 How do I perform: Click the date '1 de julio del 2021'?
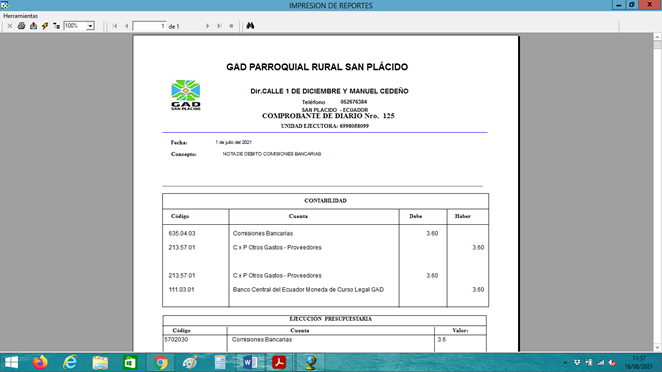coord(233,142)
